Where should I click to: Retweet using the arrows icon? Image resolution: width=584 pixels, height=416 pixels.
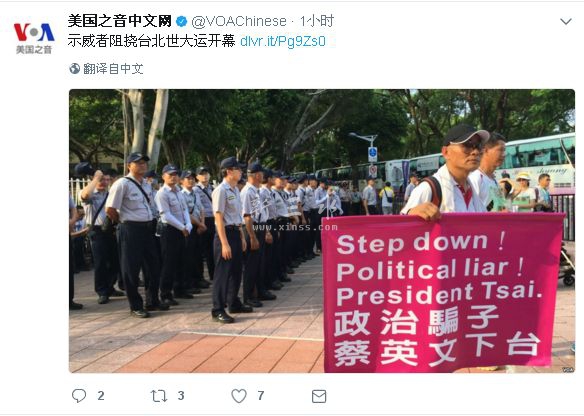[159, 396]
